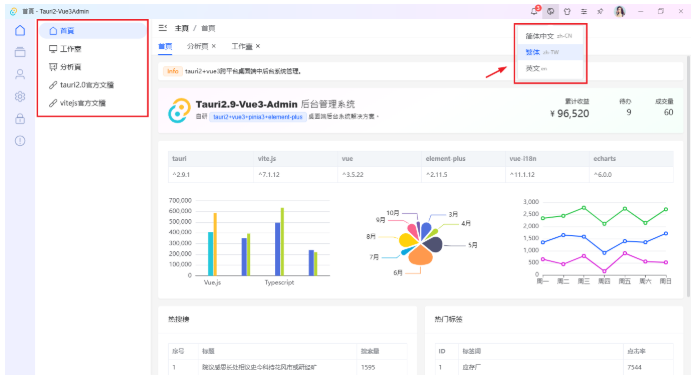Collapse the sidebar with the fold menu icon
Screen dimensions: 695x380
pyautogui.click(x=163, y=28)
